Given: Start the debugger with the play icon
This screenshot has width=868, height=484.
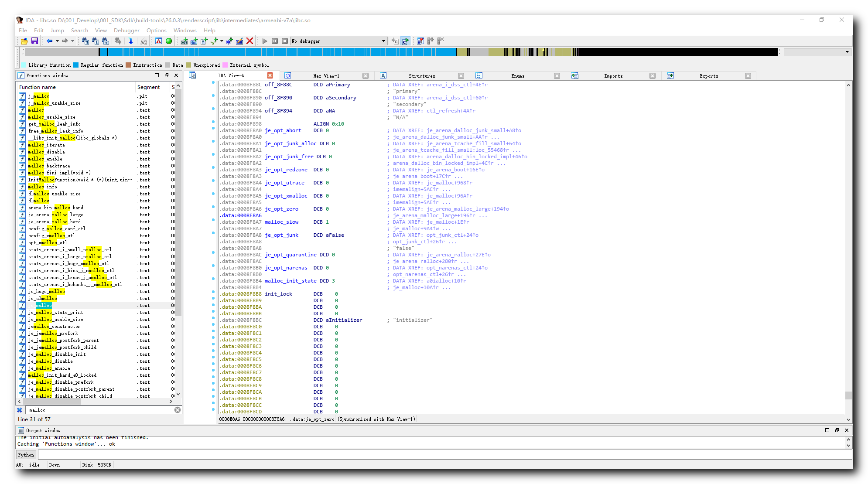Looking at the screenshot, I should click(x=265, y=41).
